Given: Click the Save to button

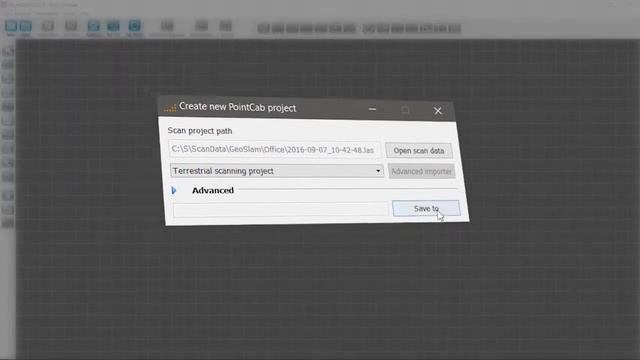Looking at the screenshot, I should [x=426, y=208].
